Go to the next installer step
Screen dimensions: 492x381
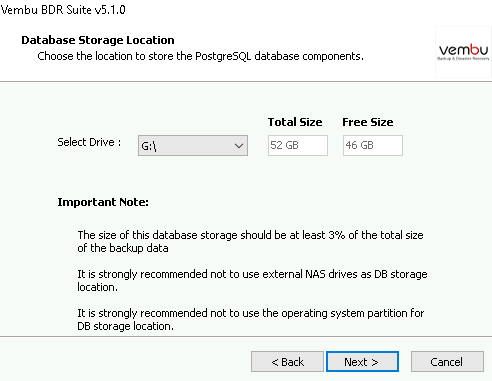[x=362, y=362]
